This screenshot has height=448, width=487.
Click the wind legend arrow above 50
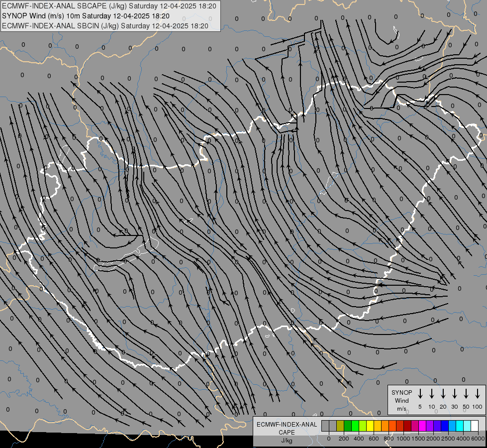click(x=466, y=394)
